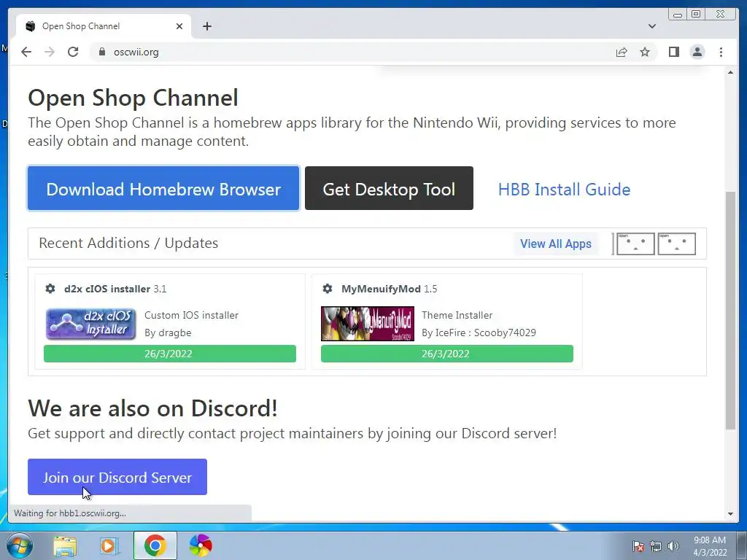Click 'We are also on Discord!' heading
Screen dimensions: 747x560
[x=152, y=408]
